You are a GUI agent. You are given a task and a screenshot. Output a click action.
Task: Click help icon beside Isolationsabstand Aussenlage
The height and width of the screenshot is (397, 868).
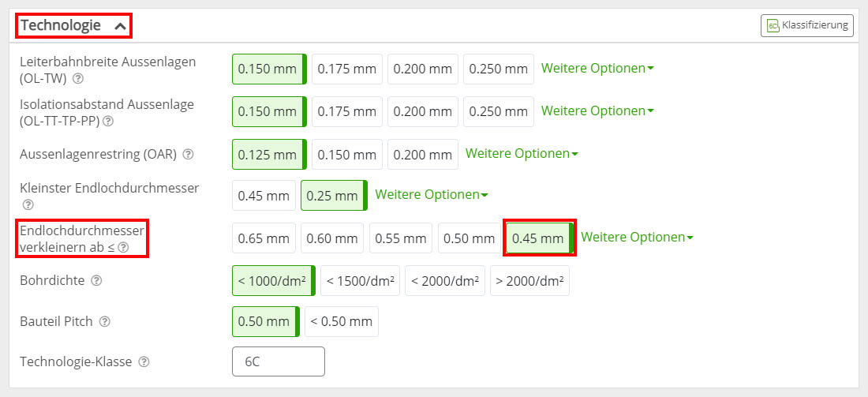(x=108, y=122)
